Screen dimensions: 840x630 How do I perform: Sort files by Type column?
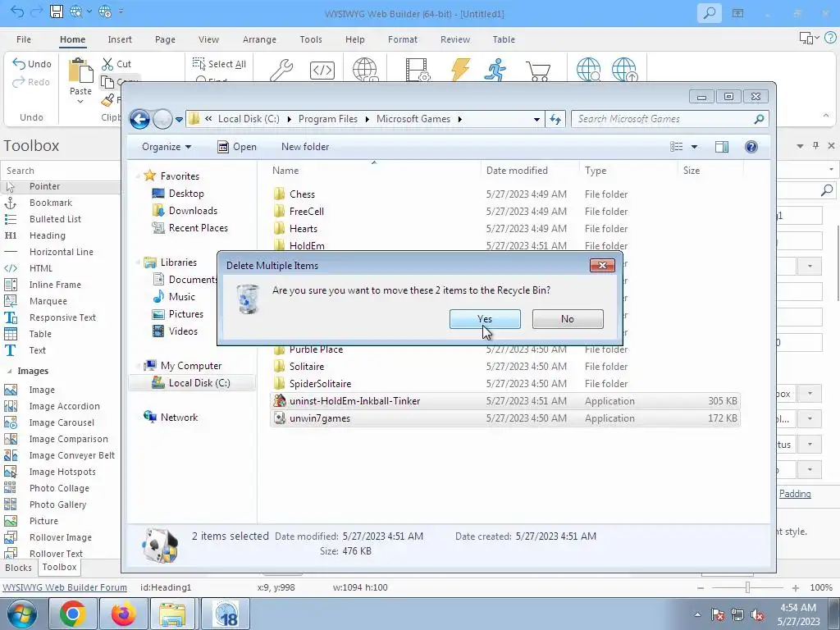click(x=596, y=171)
